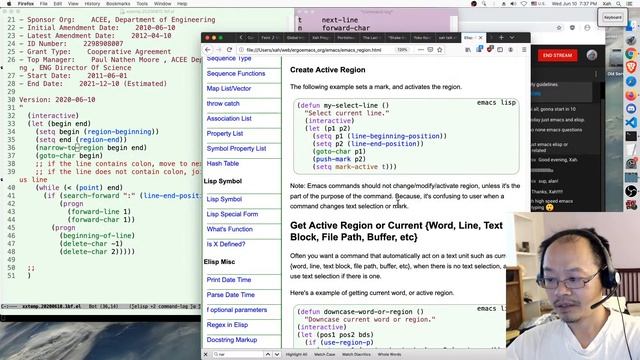The height and width of the screenshot is (360, 640).
Task: Close the find bar
Action: (x=206, y=354)
